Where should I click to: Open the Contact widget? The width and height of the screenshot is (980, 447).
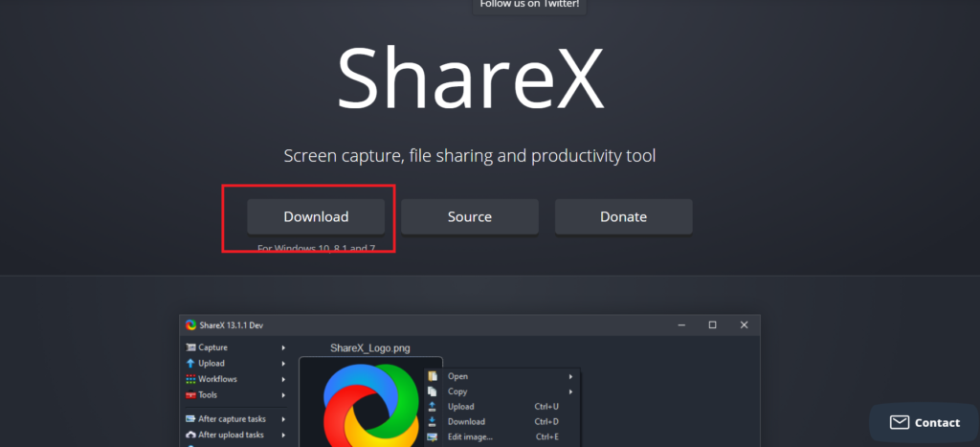click(x=924, y=423)
